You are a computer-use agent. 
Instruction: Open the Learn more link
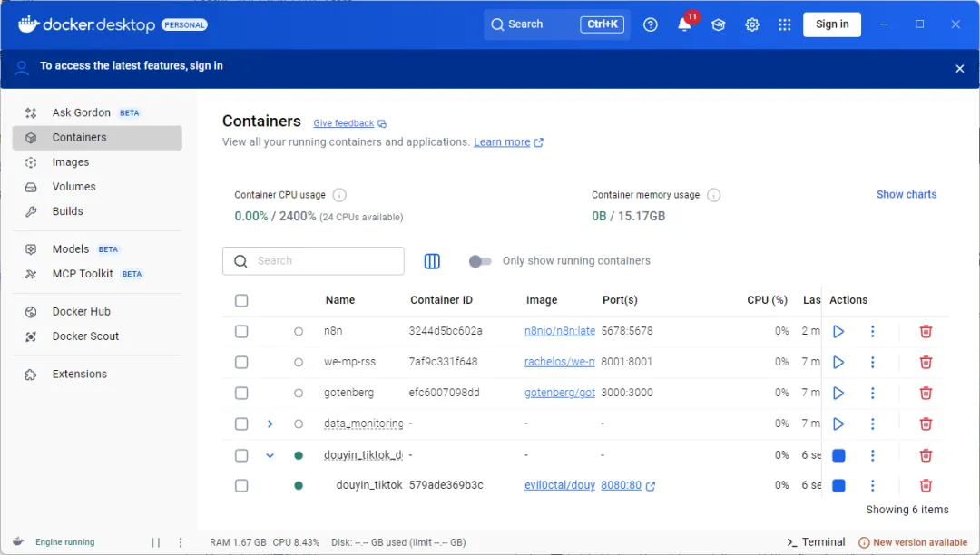[508, 142]
